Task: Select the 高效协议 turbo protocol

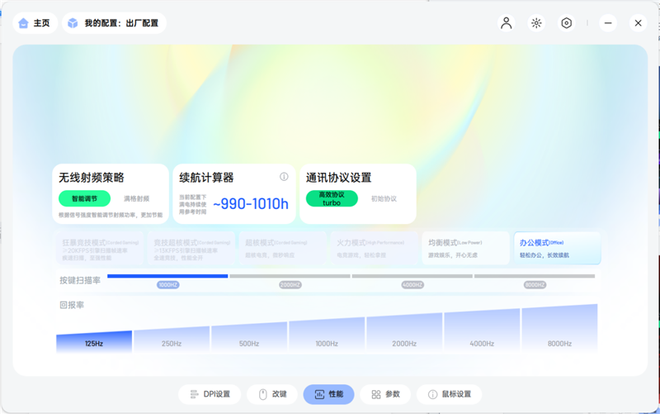Action: (x=331, y=199)
